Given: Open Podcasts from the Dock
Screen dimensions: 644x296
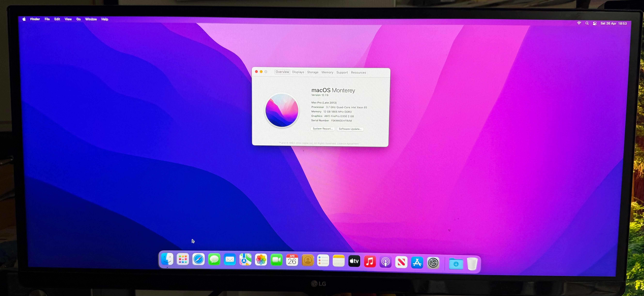Looking at the screenshot, I should pyautogui.click(x=386, y=262).
